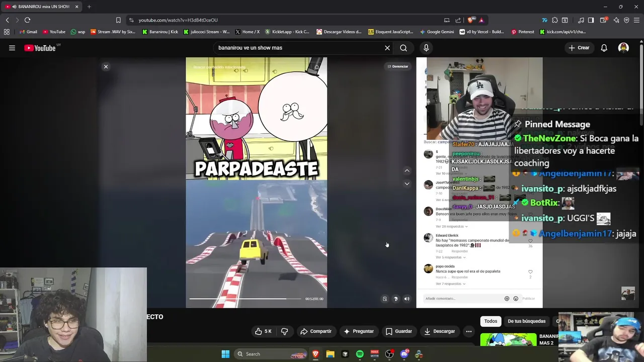Viewport: 644px width, 362px height.
Task: Seek on the embedded video progress bar
Action: (x=245, y=299)
